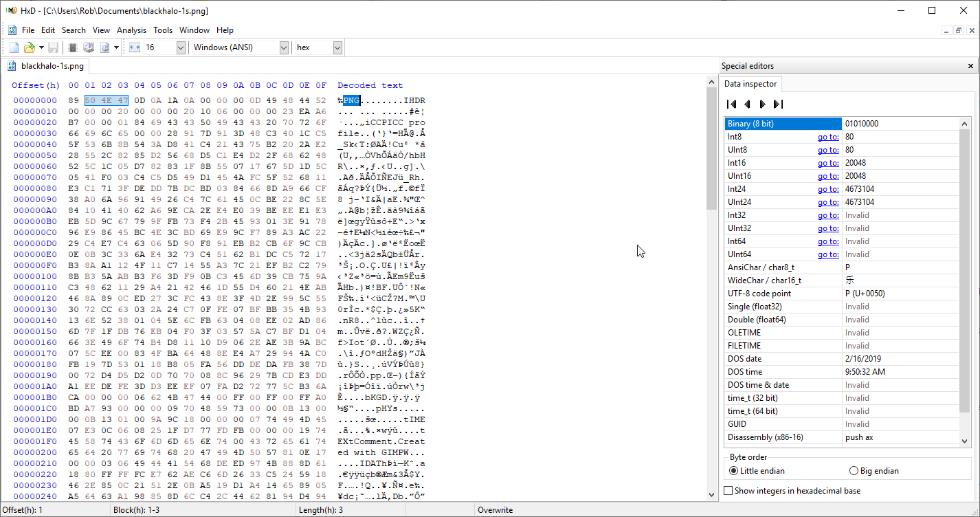The image size is (980, 517).
Task: Open the Analysis menu
Action: tap(131, 30)
